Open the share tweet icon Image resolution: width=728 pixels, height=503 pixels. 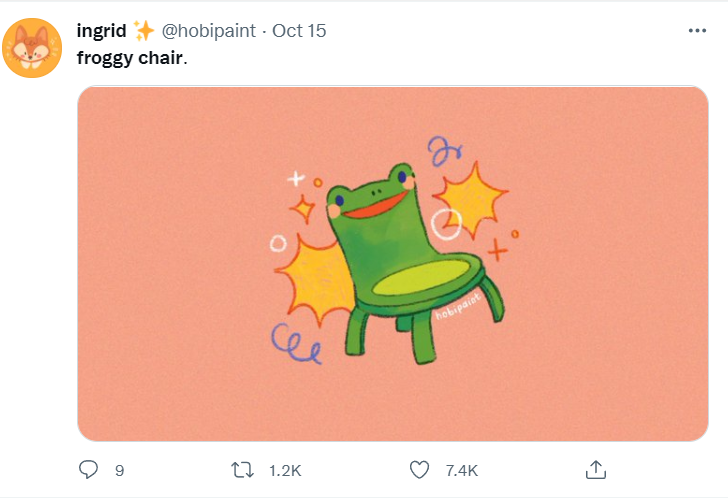pyautogui.click(x=595, y=469)
